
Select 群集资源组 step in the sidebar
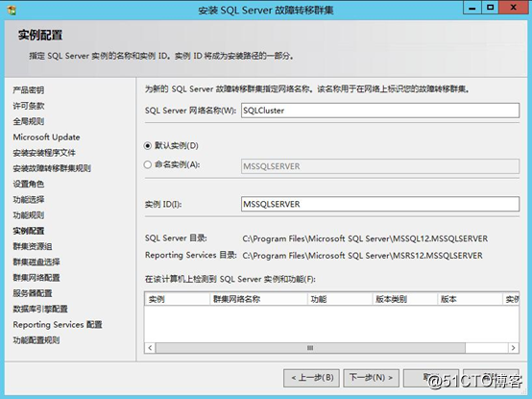(33, 246)
